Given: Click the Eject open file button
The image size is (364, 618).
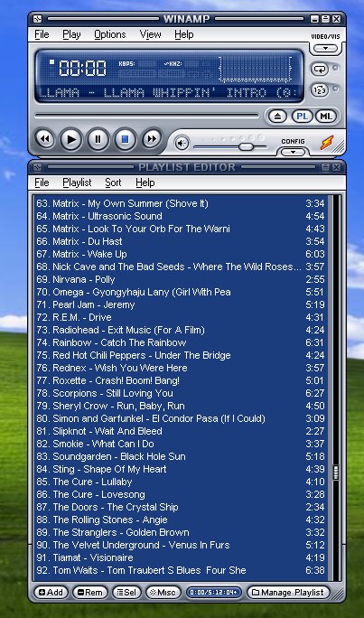Looking at the screenshot, I should coord(277,117).
